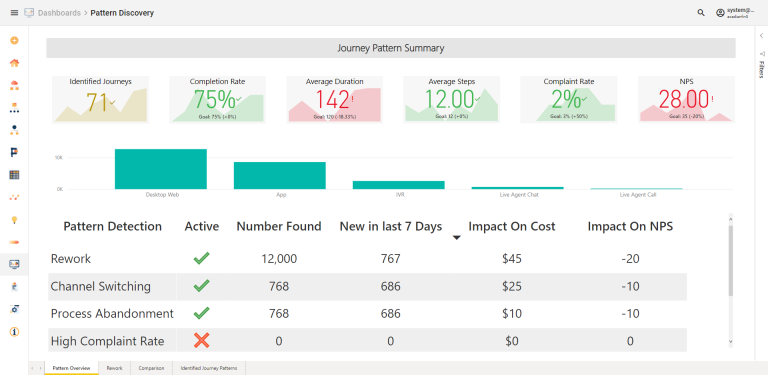The image size is (768, 375).
Task: Click the search magnifier icon
Action: (x=701, y=13)
